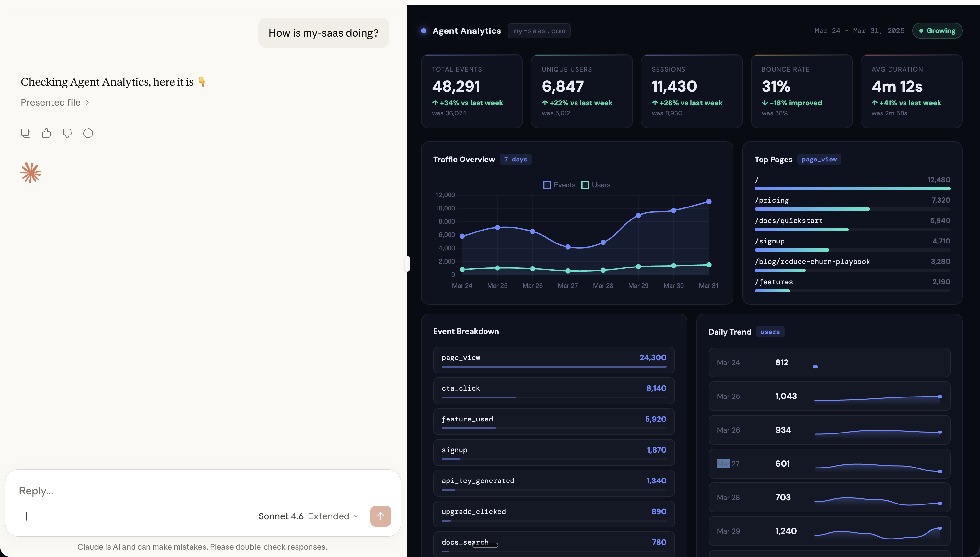The image size is (980, 557).
Task: Toggle the Users checkbox in Traffic Overview
Action: [x=585, y=185]
